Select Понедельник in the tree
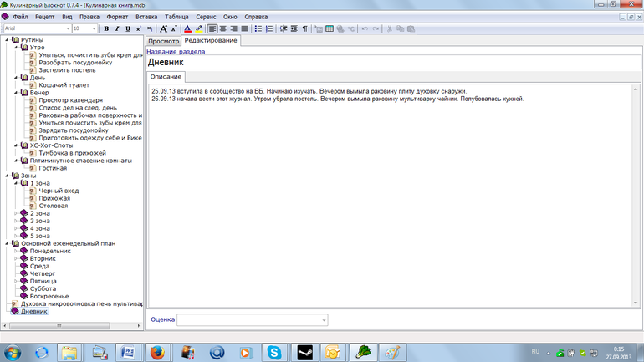This screenshot has width=644, height=362. pos(50,251)
